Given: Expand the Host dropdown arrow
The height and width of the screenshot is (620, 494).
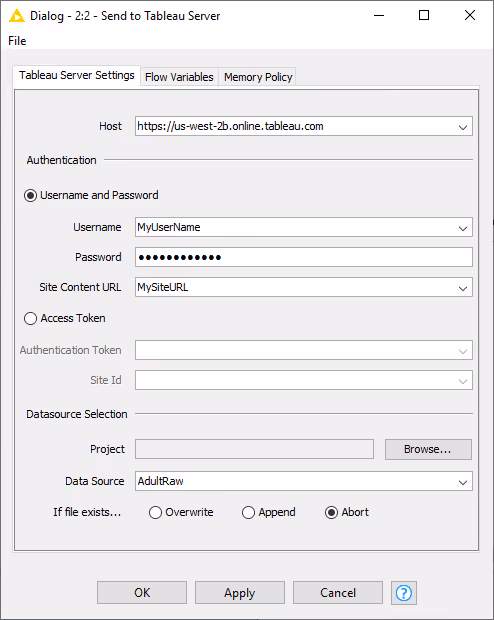Looking at the screenshot, I should [462, 127].
